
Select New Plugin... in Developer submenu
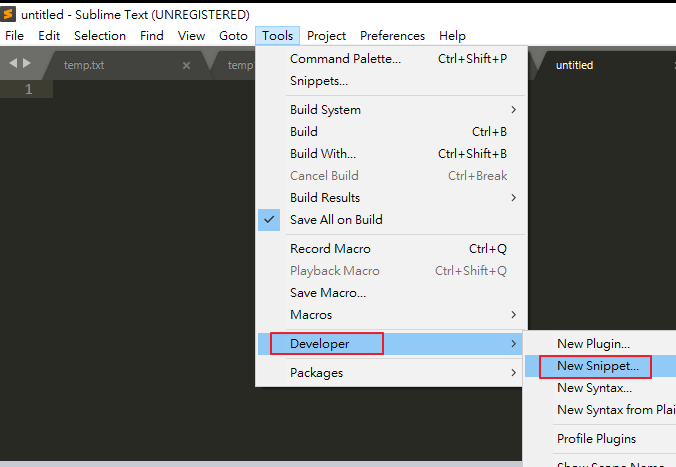[601, 344]
